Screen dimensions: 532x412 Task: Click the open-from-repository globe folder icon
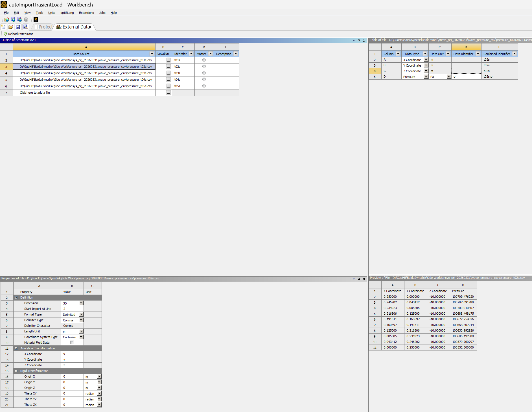tap(6, 19)
